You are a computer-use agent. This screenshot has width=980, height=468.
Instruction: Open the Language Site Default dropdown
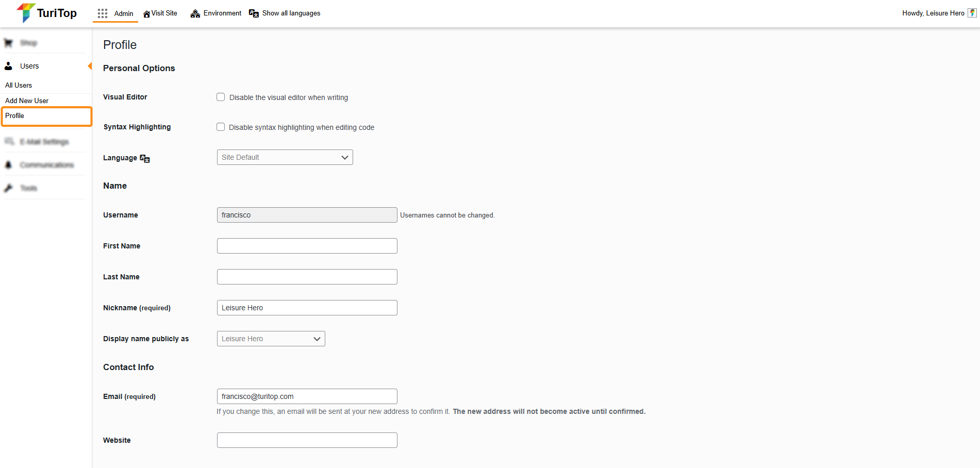click(285, 157)
